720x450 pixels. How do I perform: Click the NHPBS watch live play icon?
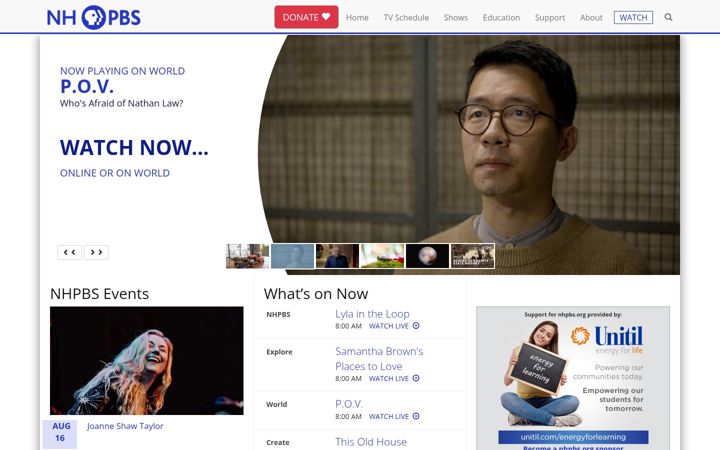point(416,326)
